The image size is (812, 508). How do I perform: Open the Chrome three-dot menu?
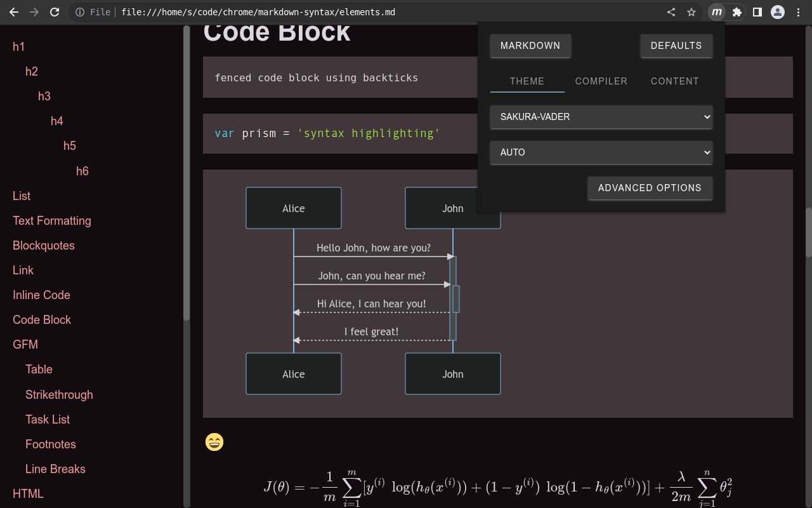tap(798, 11)
